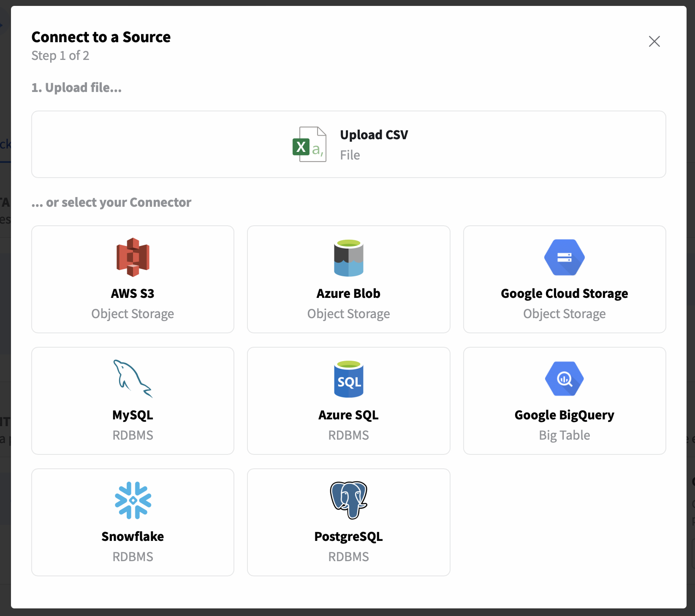Click 'Object Storage' under AWS S3
Image resolution: width=695 pixels, height=616 pixels.
tap(133, 314)
